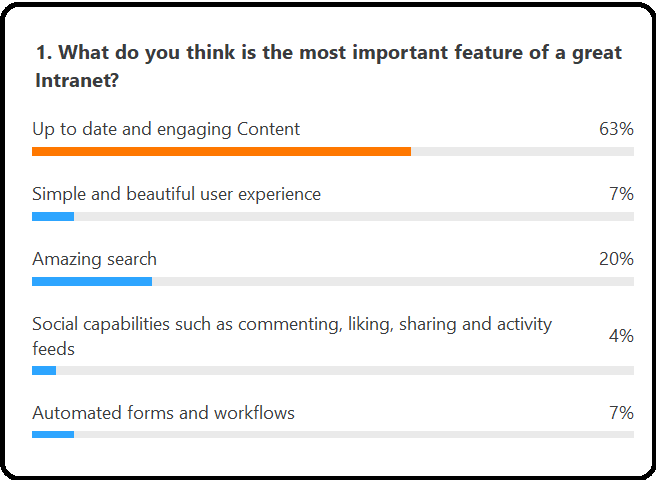Click the word 'Intranet?' in the heading

tap(77, 80)
